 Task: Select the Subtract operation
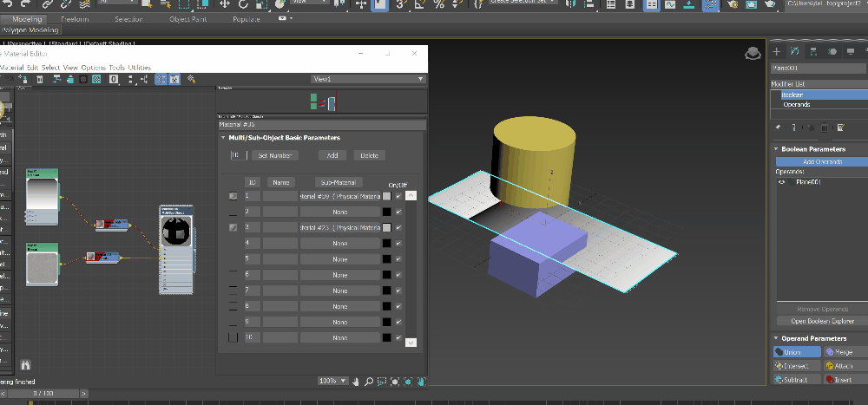(797, 379)
